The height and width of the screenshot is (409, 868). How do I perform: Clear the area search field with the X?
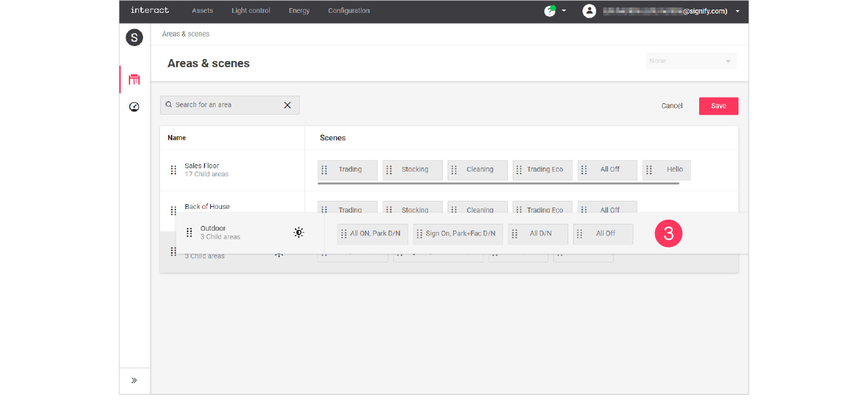tap(288, 105)
